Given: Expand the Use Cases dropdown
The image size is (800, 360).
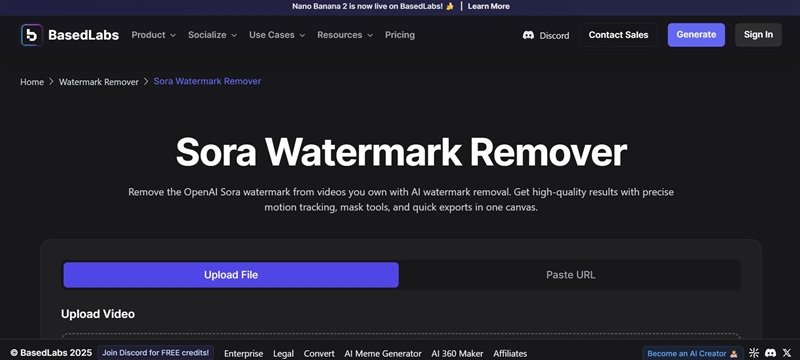Looking at the screenshot, I should 277,35.
